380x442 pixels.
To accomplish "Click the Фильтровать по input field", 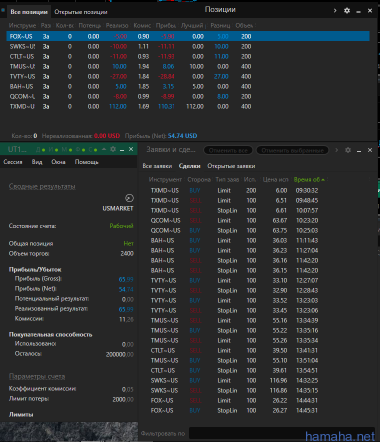I will coord(282,433).
